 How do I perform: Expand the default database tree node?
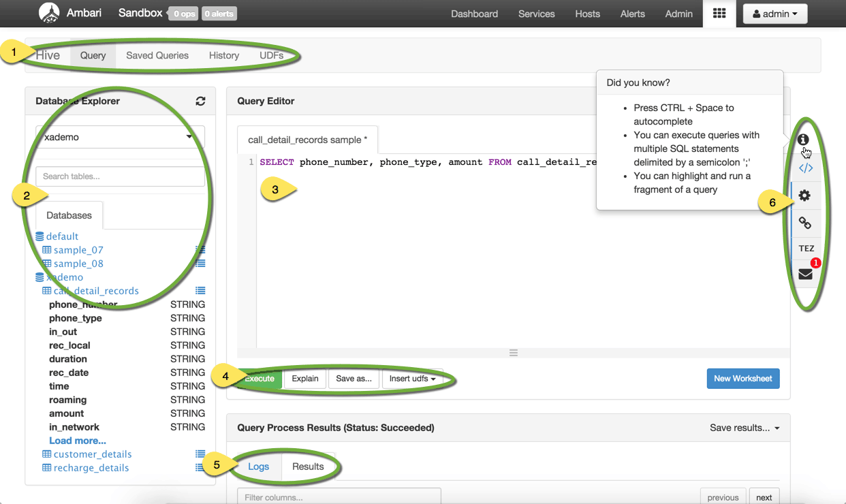click(x=62, y=236)
